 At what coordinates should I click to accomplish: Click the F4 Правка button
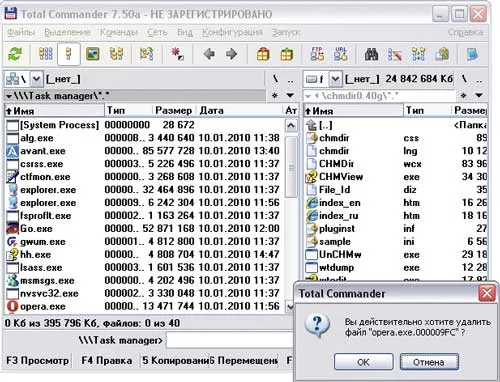[x=106, y=361]
